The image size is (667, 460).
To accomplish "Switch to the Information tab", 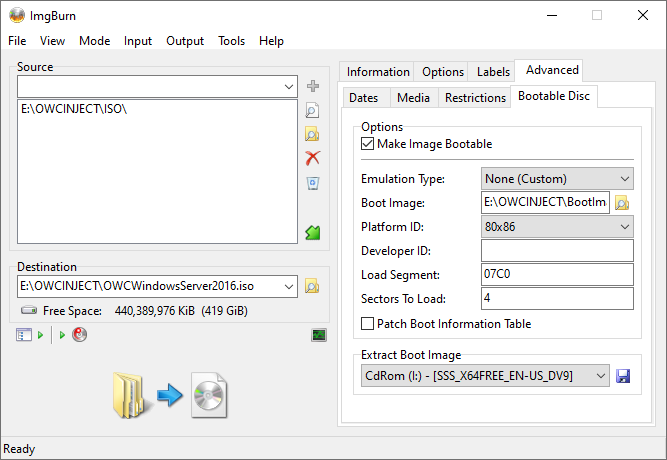I will pos(378,72).
